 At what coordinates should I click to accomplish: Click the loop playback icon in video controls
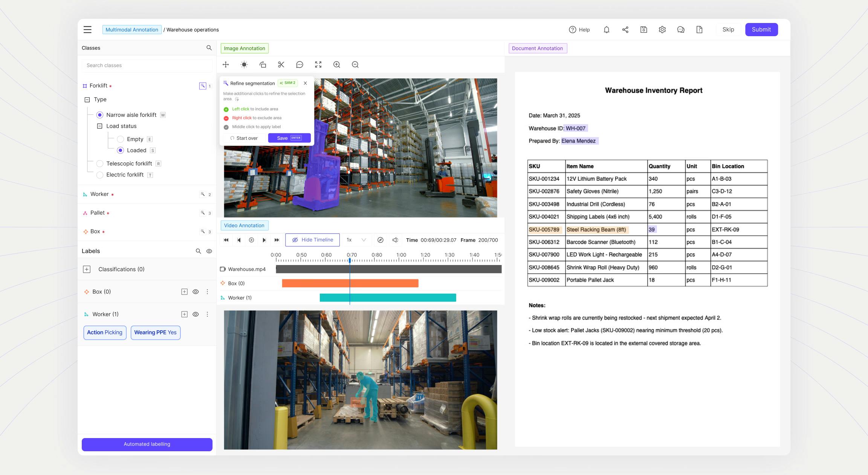(x=381, y=240)
